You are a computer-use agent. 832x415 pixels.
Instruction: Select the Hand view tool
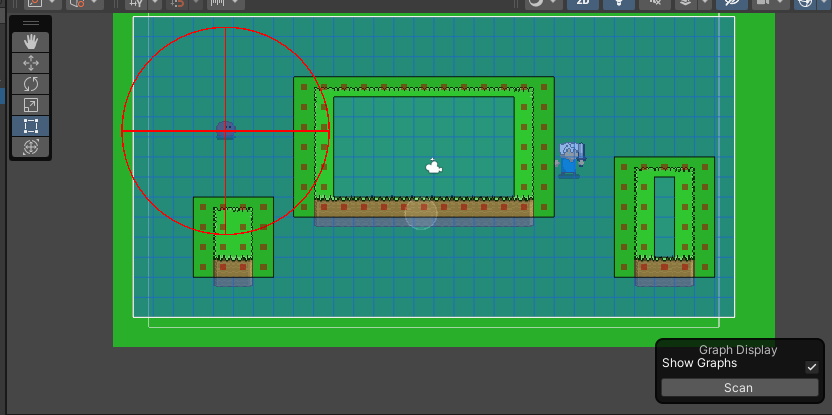pyautogui.click(x=31, y=41)
